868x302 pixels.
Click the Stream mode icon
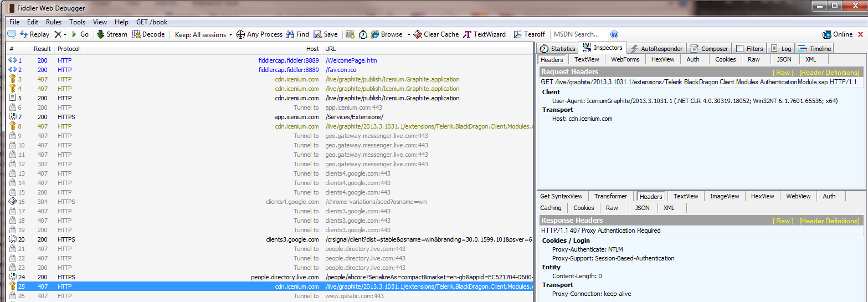101,34
